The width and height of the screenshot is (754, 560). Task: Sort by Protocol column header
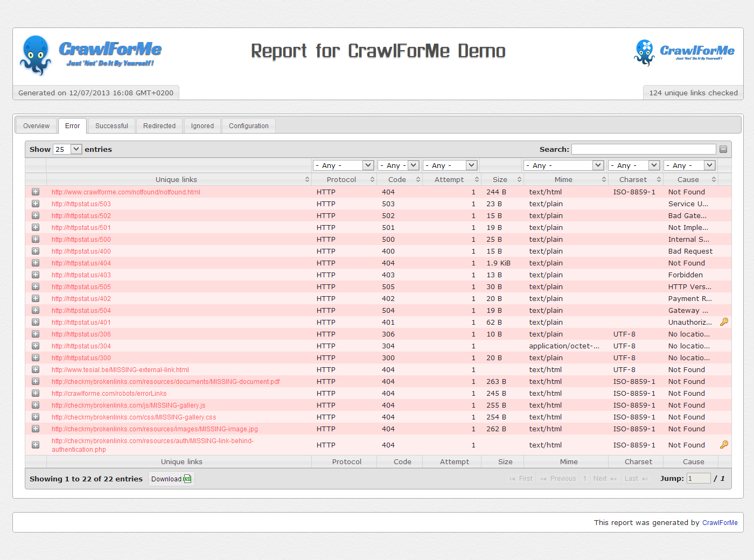click(344, 180)
